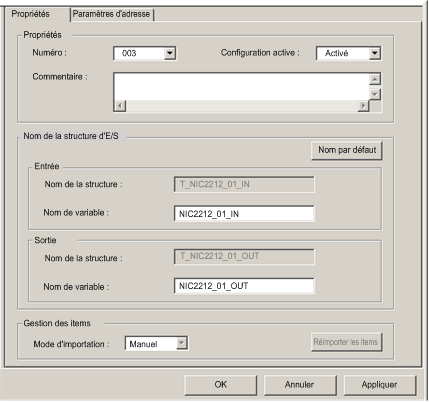The height and width of the screenshot is (402, 429).
Task: Click the comment box horizontal scrollbar track
Action: coord(241,106)
